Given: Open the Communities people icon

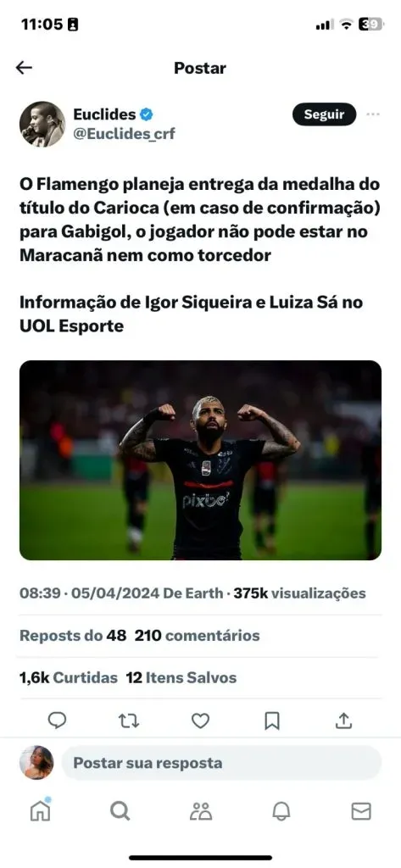Looking at the screenshot, I should (200, 811).
